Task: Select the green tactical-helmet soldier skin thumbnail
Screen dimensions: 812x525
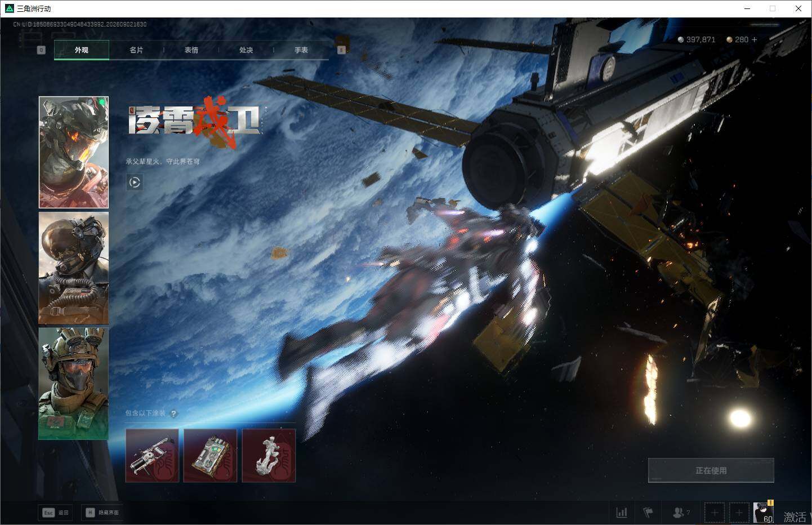Action: point(74,384)
